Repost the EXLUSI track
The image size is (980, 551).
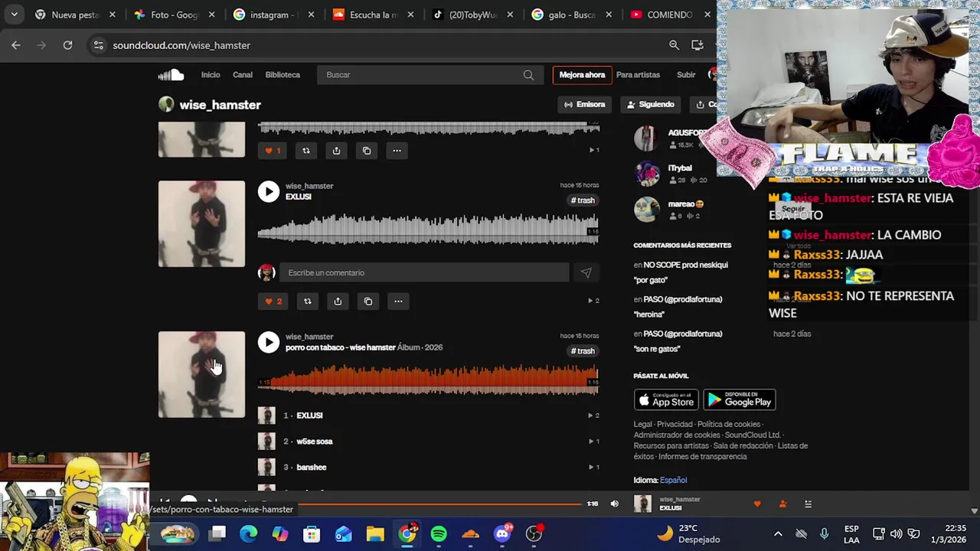pyautogui.click(x=307, y=302)
